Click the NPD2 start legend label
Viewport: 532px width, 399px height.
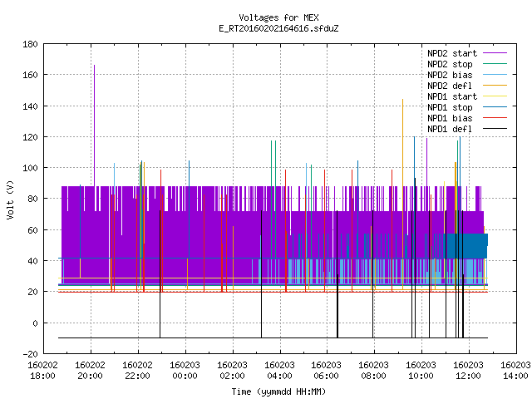point(452,53)
